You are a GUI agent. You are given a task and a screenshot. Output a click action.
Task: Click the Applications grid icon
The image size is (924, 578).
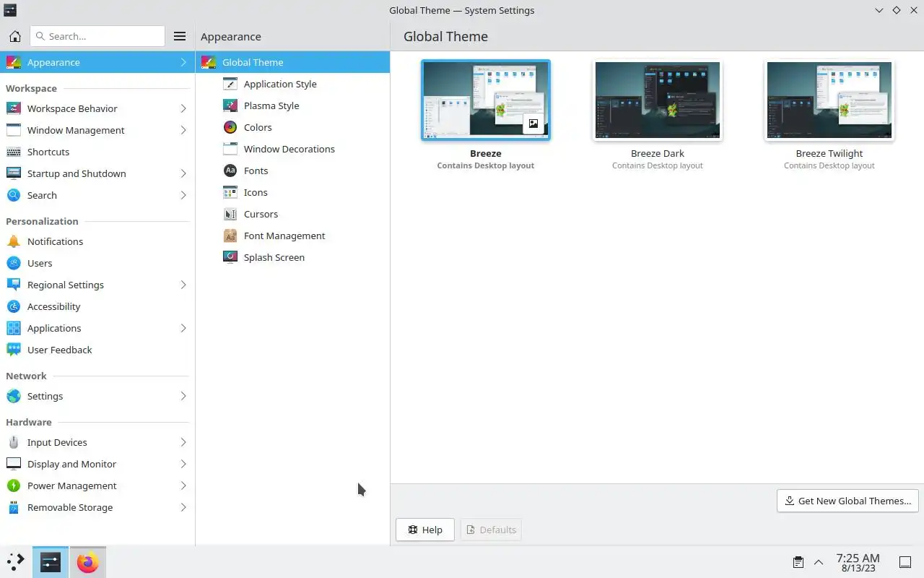pyautogui.click(x=13, y=328)
